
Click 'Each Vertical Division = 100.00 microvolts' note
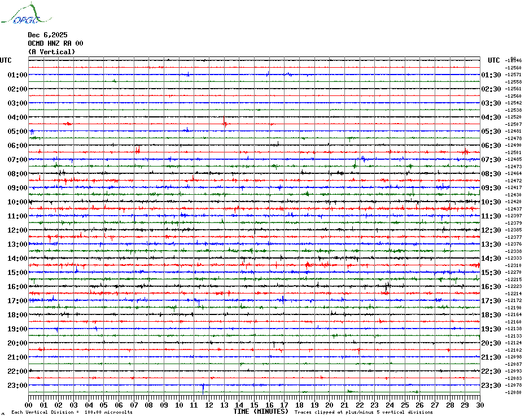pyautogui.click(x=72, y=412)
